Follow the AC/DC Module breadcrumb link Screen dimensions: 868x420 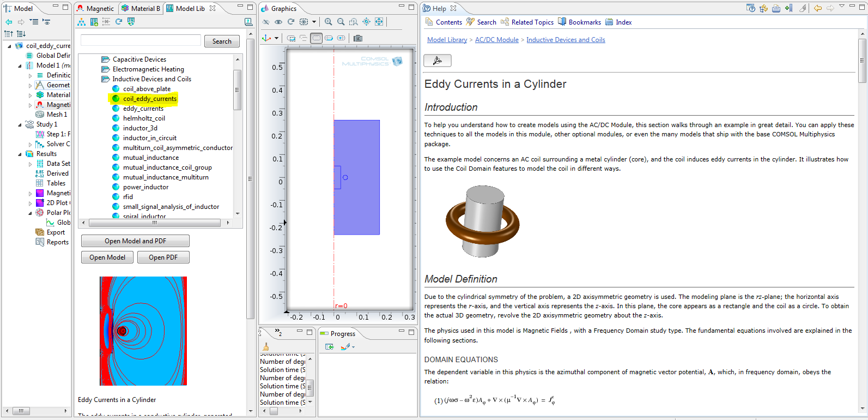click(496, 40)
